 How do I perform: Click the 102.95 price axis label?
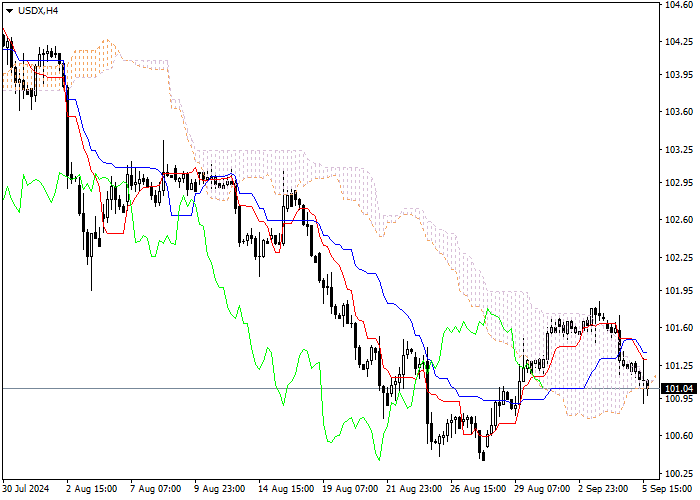click(679, 182)
